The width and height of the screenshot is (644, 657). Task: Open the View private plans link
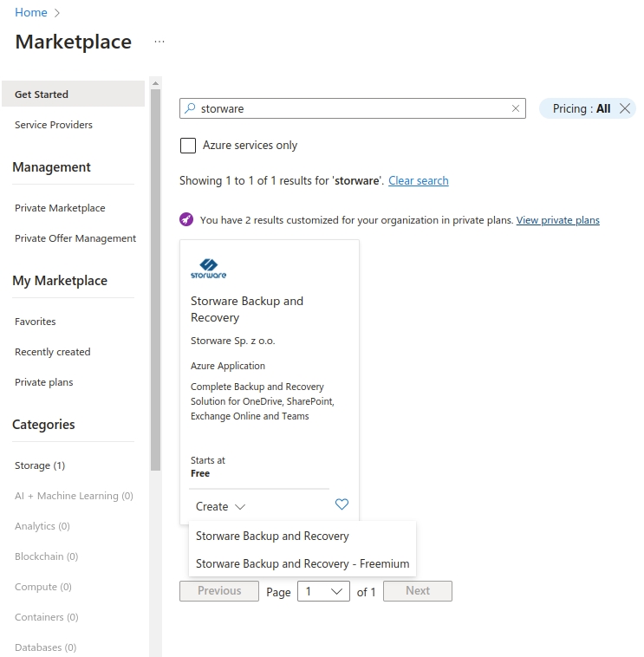tap(557, 220)
